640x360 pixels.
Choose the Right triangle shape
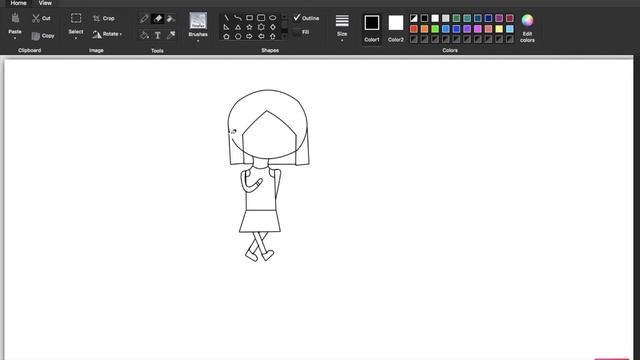point(226,27)
